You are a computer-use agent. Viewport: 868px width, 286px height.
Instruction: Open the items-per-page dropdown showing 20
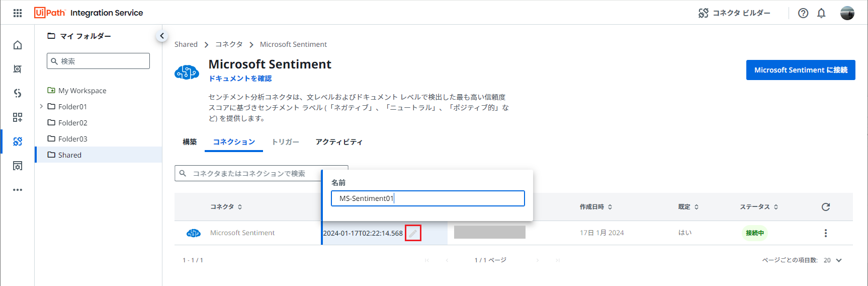(833, 260)
